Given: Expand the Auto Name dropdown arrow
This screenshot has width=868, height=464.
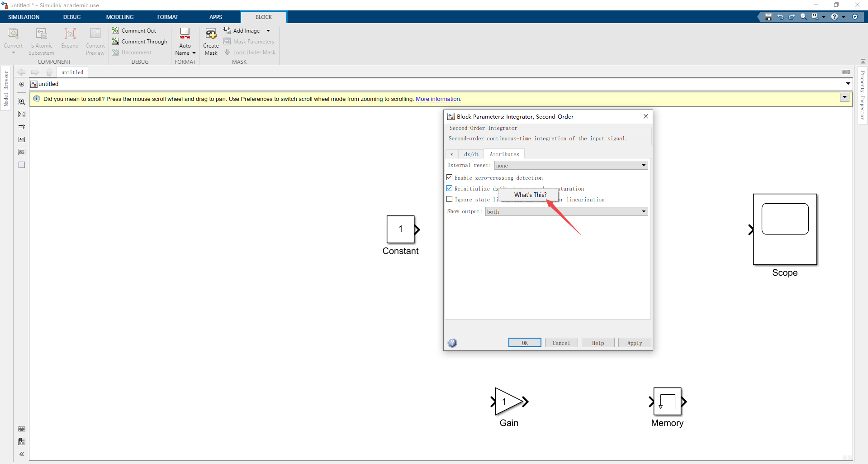Looking at the screenshot, I should click(194, 53).
